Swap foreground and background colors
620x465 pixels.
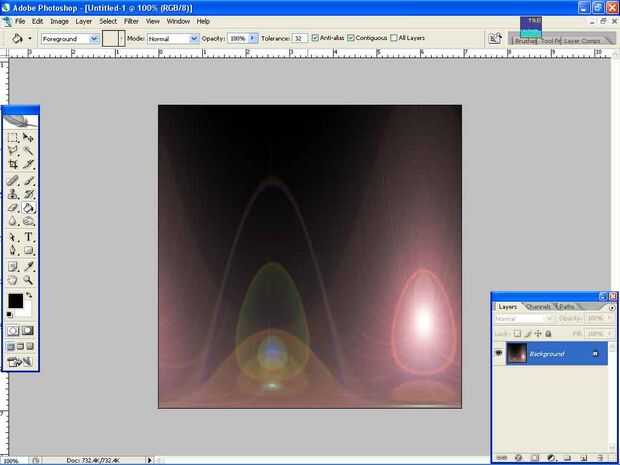(29, 295)
